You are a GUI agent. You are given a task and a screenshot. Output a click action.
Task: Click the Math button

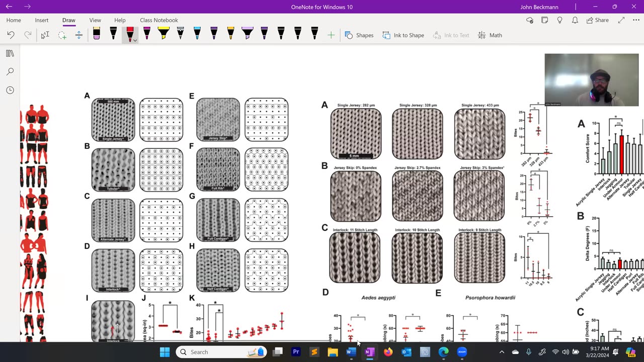[490, 35]
